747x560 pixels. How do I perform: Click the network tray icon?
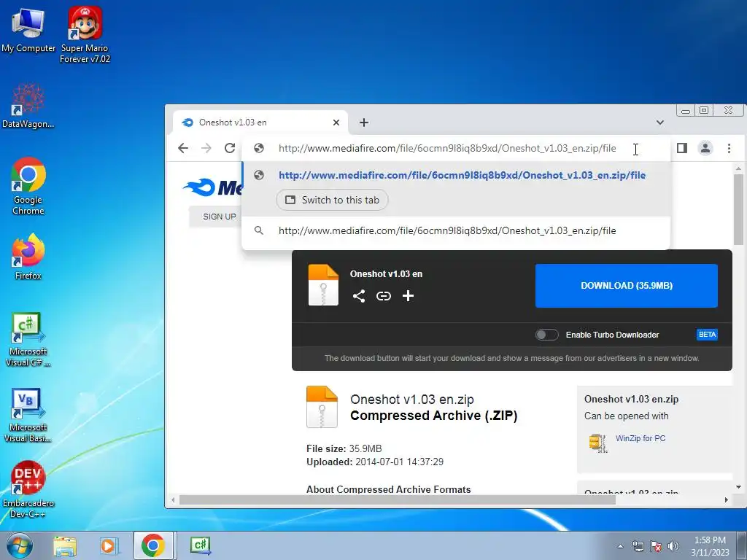tap(638, 546)
